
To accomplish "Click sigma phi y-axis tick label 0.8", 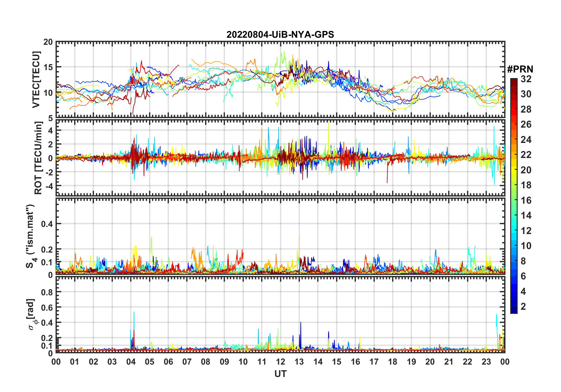I will tap(47, 292).
